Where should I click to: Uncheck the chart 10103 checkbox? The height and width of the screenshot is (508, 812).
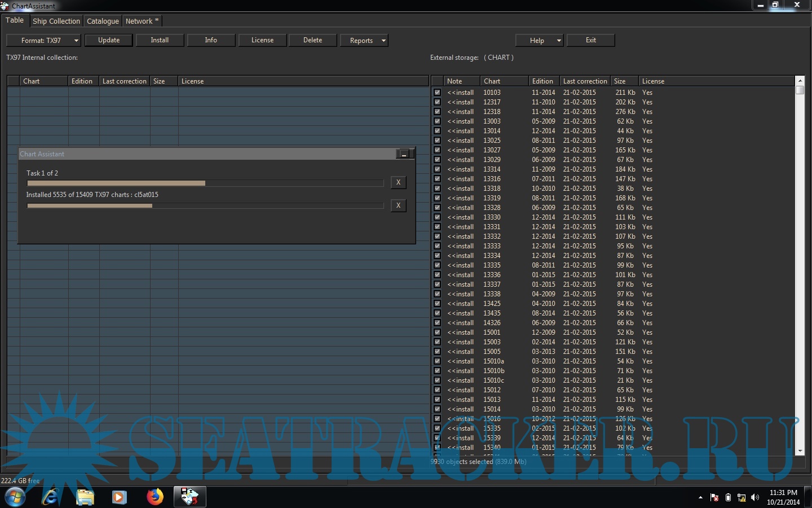pos(437,93)
